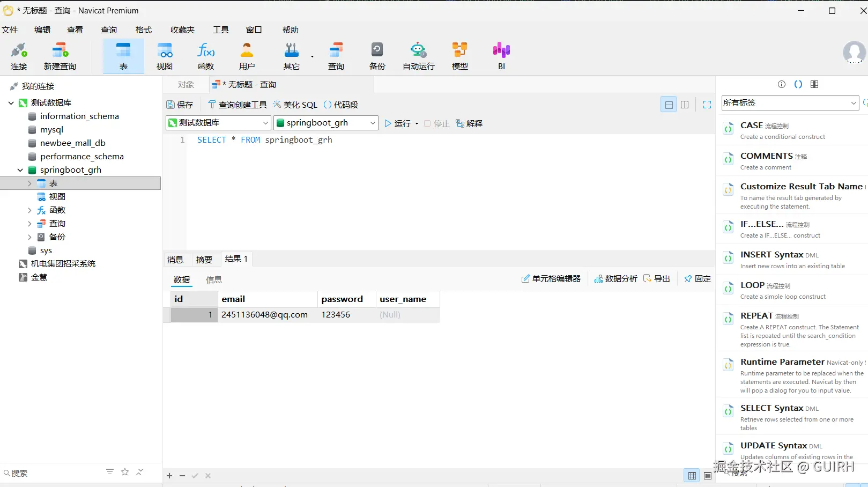This screenshot has height=487, width=868.
Task: Open the 代码段 snippets button
Action: (x=341, y=105)
